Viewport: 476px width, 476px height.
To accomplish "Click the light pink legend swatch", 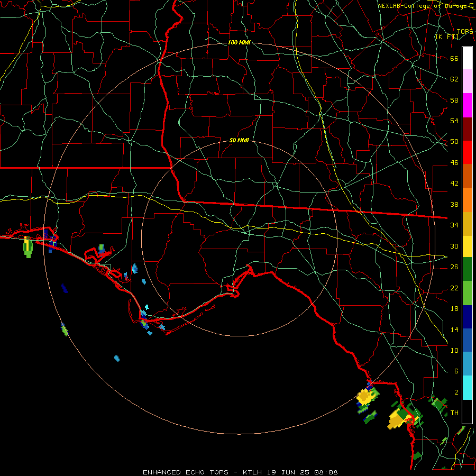I will tap(467, 81).
